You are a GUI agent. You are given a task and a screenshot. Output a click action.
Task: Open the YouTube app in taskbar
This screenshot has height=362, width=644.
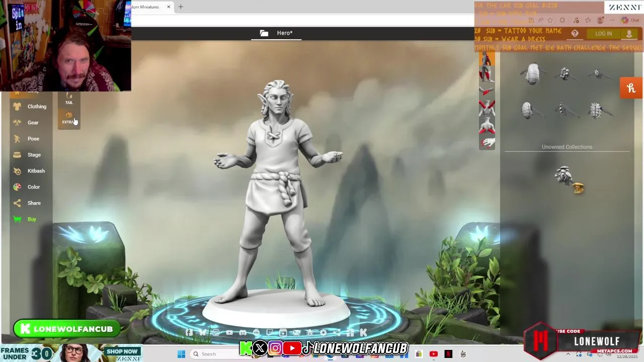pos(434,354)
